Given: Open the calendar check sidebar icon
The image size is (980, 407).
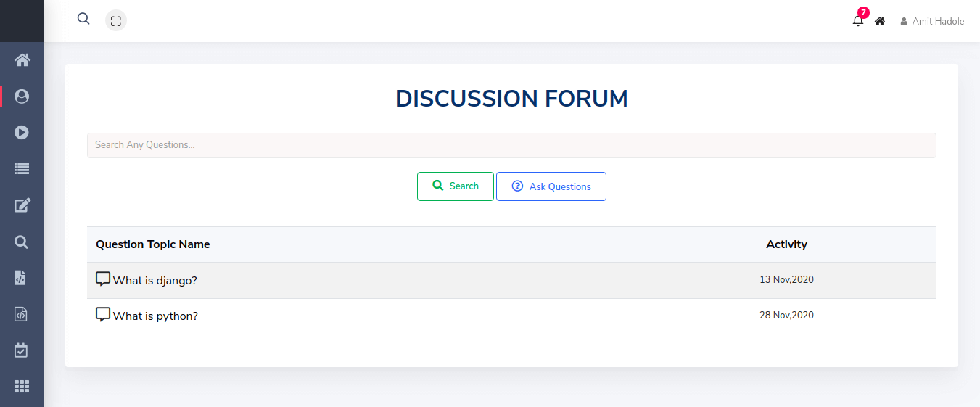Looking at the screenshot, I should coord(22,350).
